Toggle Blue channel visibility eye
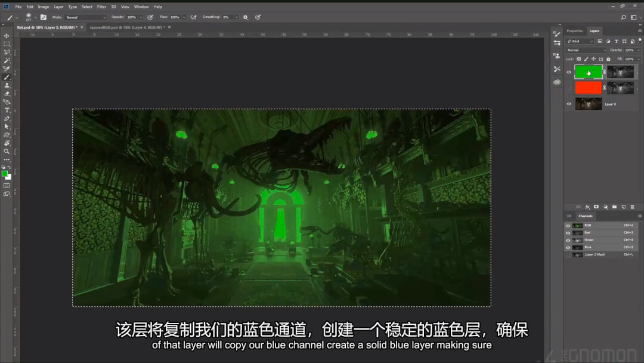The width and height of the screenshot is (644, 363). [568, 248]
